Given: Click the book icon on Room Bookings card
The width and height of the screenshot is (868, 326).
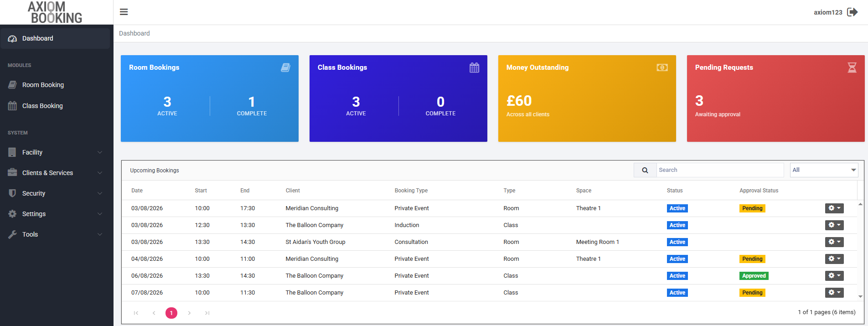Looking at the screenshot, I should (285, 67).
